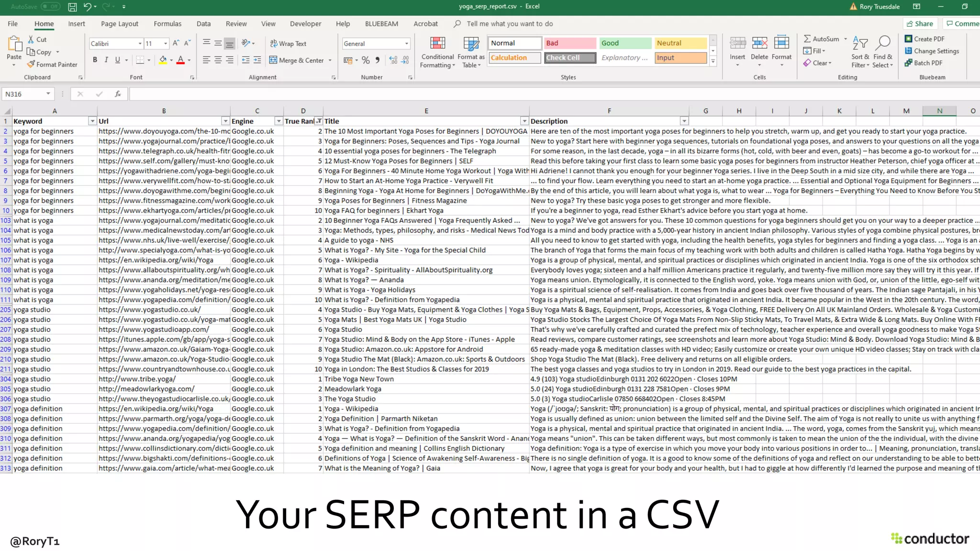The width and height of the screenshot is (980, 551).
Task: Open the File tab
Action: point(13,23)
